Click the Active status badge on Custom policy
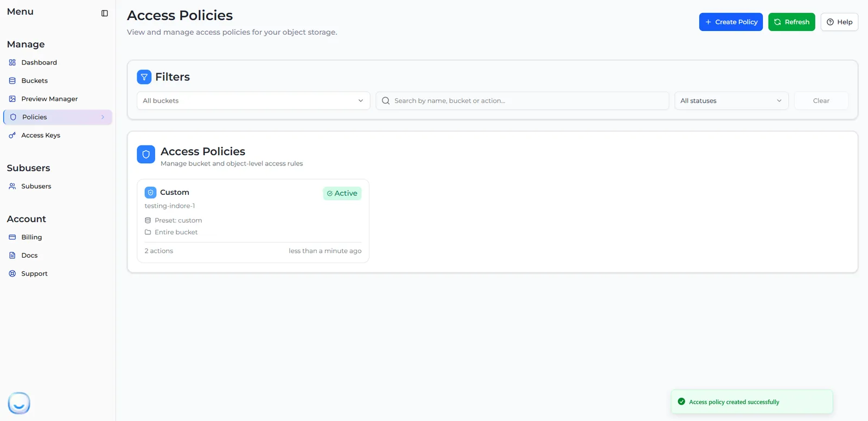 (342, 193)
